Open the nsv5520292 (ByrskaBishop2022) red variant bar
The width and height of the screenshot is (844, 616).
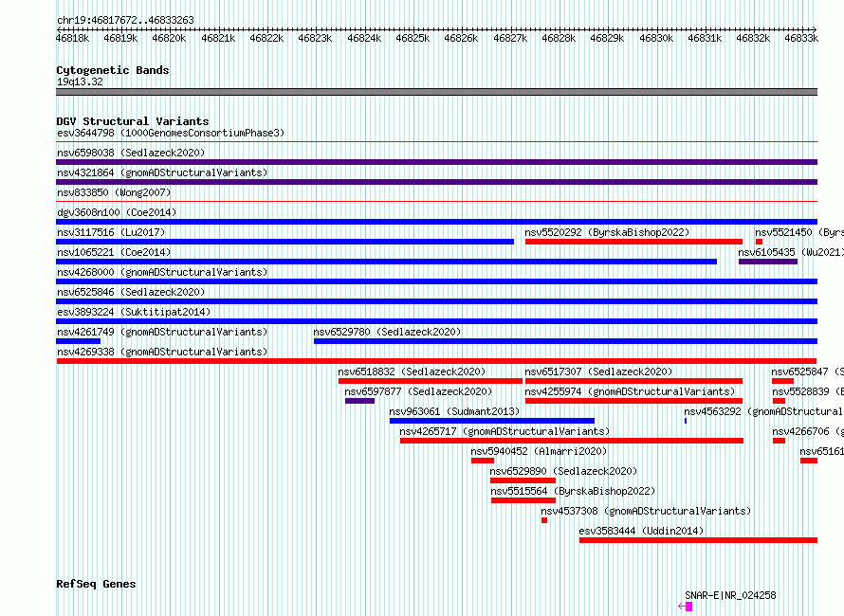(x=633, y=242)
